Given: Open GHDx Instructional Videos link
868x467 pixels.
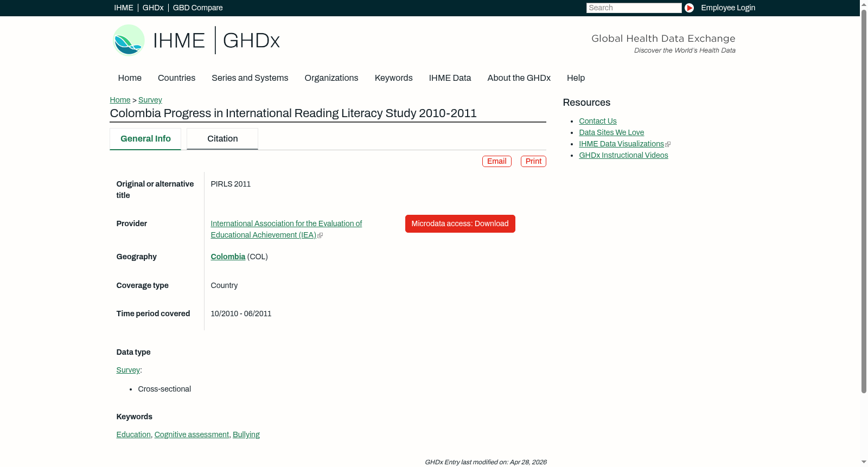Looking at the screenshot, I should (623, 155).
